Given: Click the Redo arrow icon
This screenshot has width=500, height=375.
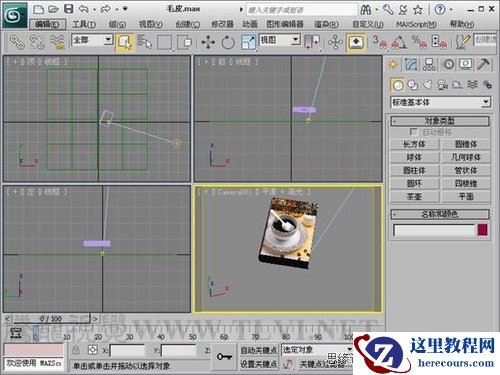Looking at the screenshot, I should [106, 9].
